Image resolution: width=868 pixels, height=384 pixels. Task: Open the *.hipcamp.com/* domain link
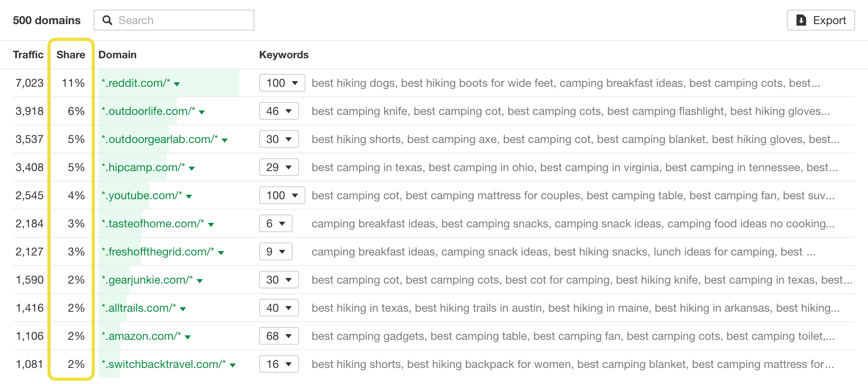coord(143,167)
